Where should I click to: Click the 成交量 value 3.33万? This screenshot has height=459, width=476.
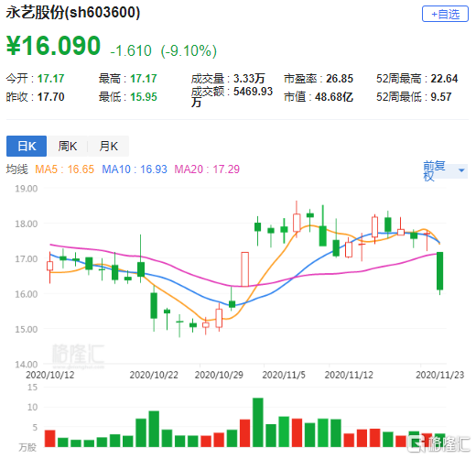[249, 79]
